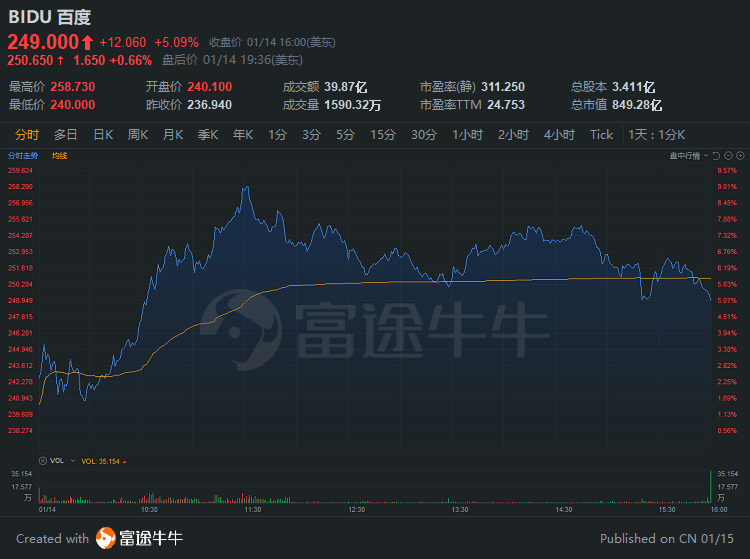Open the 周K chart tab

(138, 135)
